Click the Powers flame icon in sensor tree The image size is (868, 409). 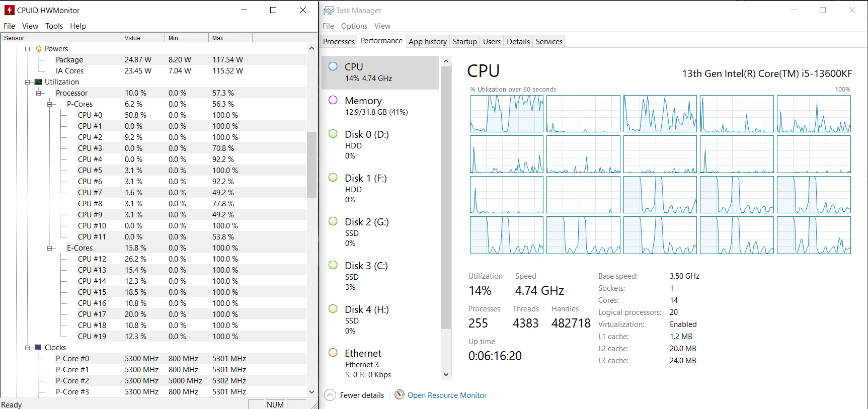39,49
